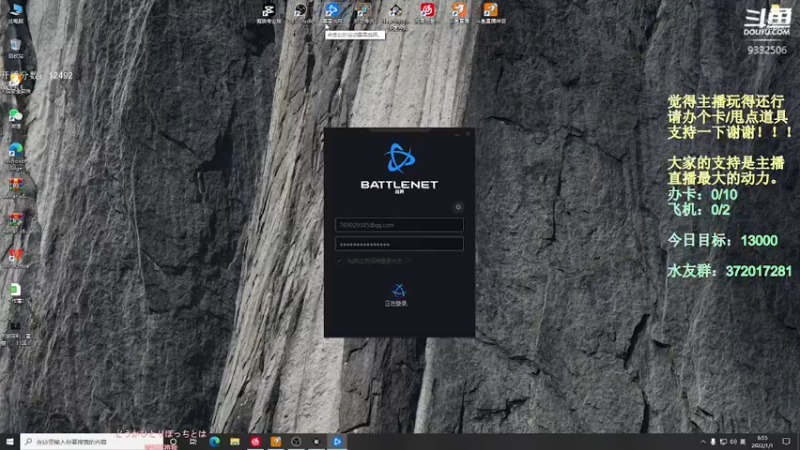The height and width of the screenshot is (450, 800).
Task: Open the CapCut (剪映专业版) desktop shortcut
Action: 269,13
